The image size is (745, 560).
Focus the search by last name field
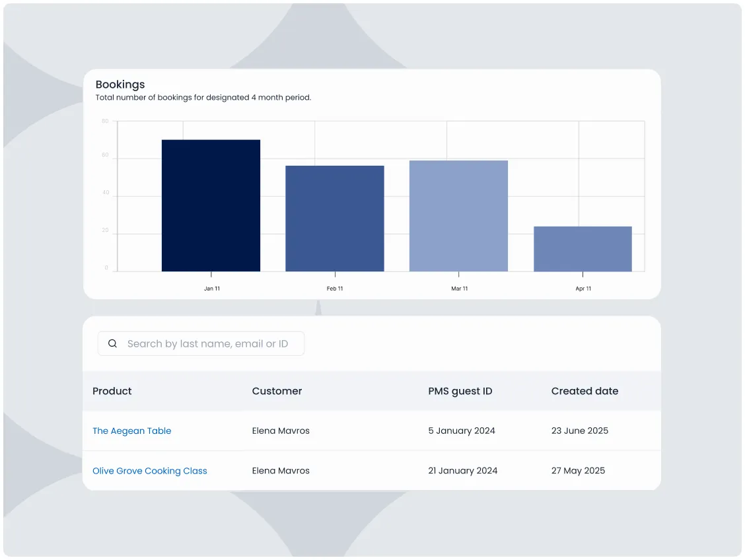201,343
